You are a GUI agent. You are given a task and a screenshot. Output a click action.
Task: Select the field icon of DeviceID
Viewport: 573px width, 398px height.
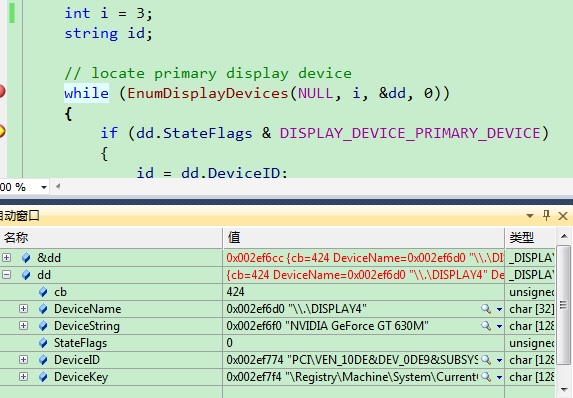43,360
